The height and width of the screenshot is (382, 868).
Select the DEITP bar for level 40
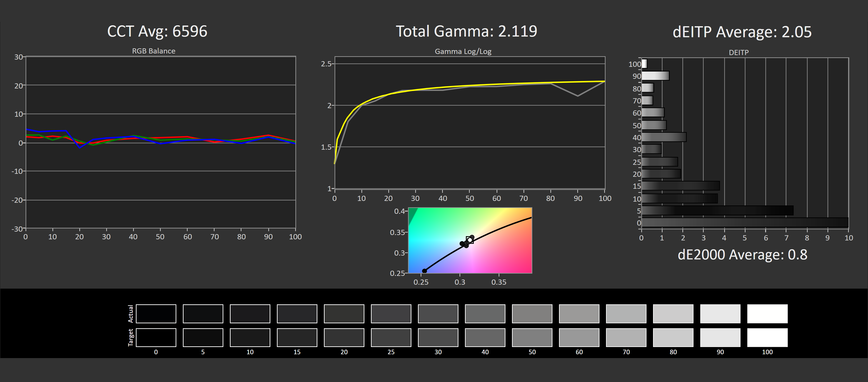click(664, 137)
